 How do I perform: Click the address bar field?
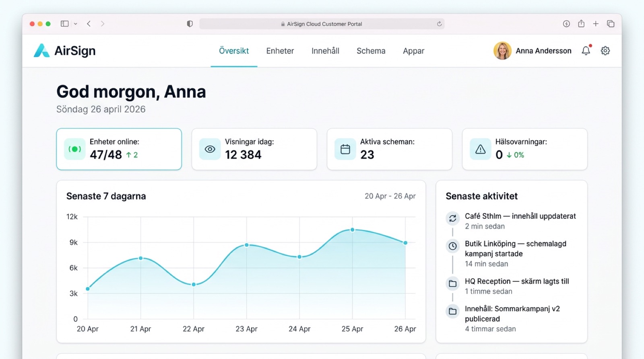click(322, 24)
